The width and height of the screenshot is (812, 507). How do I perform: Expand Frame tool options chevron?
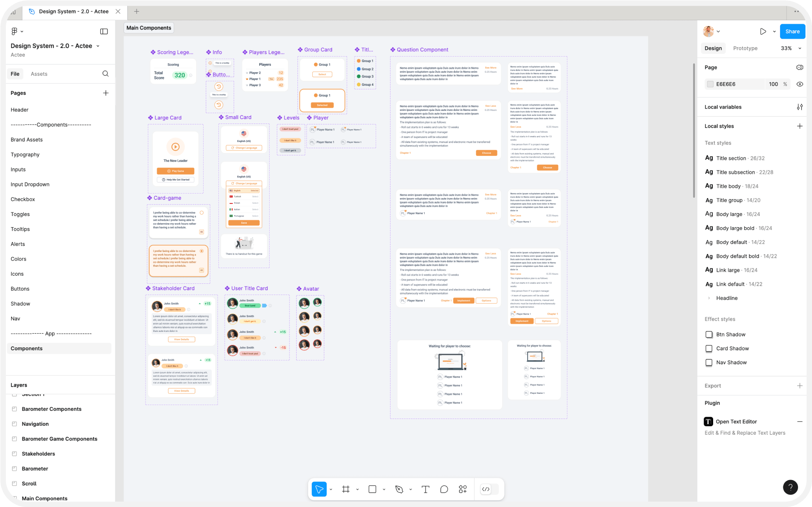click(358, 489)
